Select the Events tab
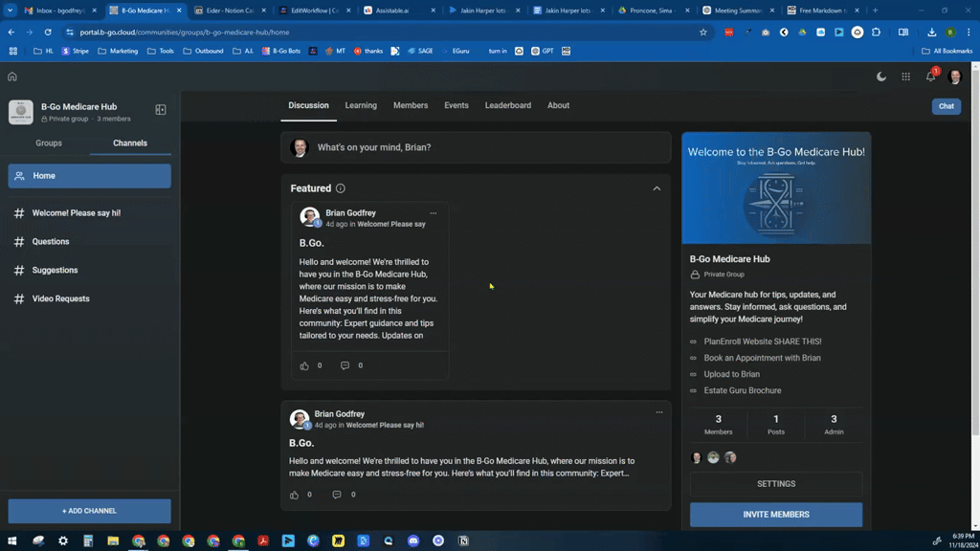Image resolution: width=980 pixels, height=551 pixels. pos(457,105)
